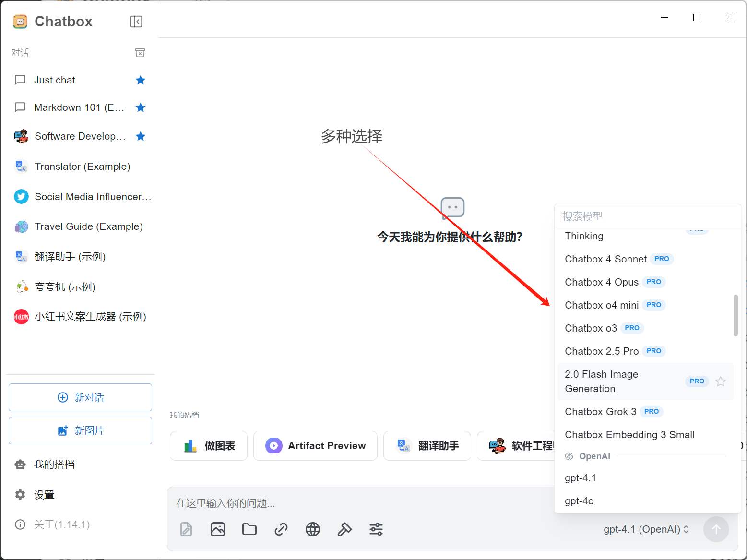Open the gpt-4.1 (OpenAI) model selector
The width and height of the screenshot is (747, 560).
tap(646, 529)
